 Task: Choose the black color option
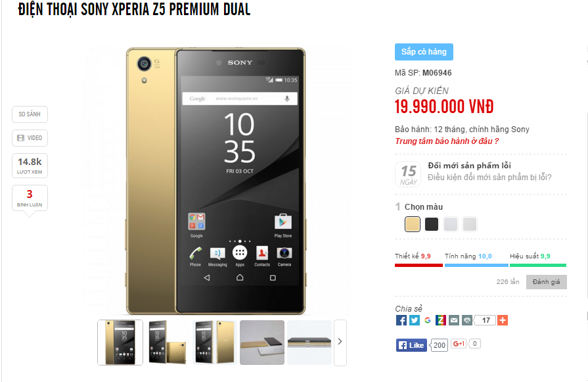[x=432, y=224]
